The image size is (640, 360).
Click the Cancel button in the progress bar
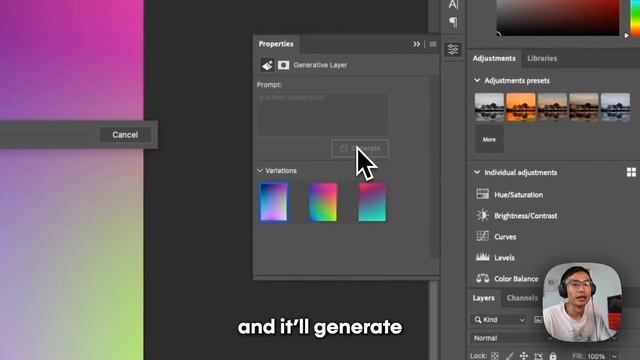(x=125, y=135)
